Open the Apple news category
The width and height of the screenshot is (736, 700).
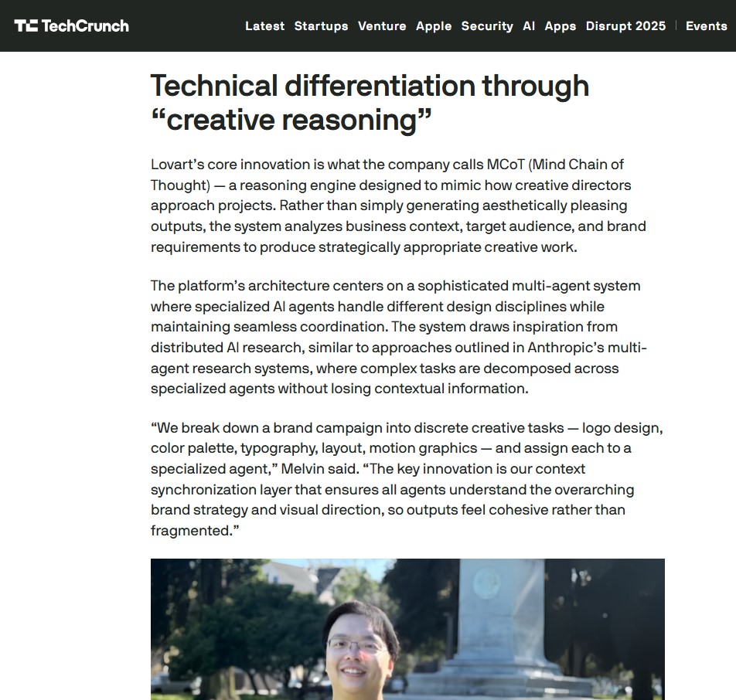434,25
